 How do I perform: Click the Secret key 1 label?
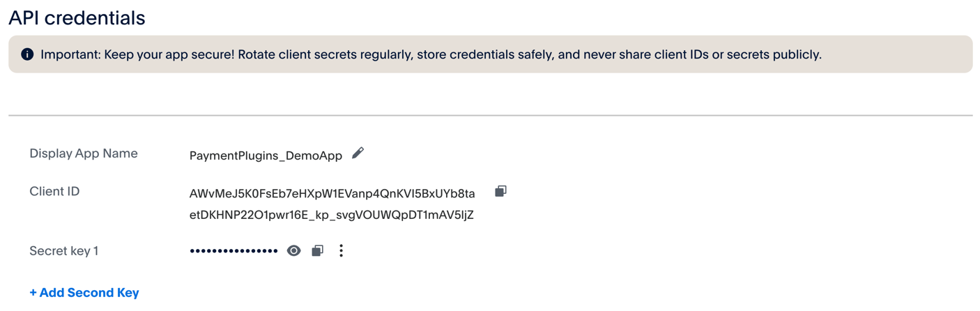click(63, 251)
